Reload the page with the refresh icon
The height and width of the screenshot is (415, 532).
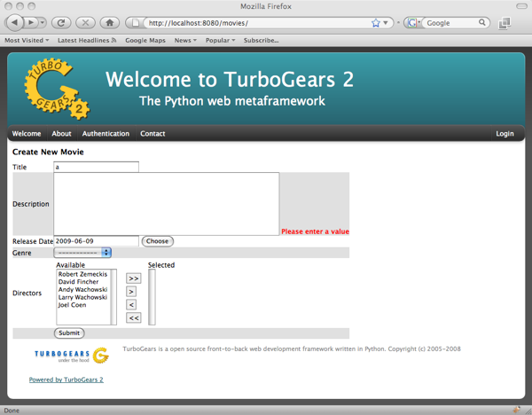click(x=61, y=23)
